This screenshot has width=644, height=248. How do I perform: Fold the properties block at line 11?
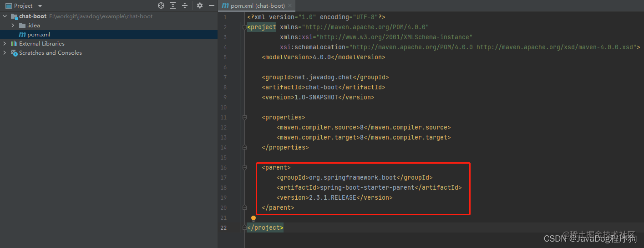coord(244,118)
